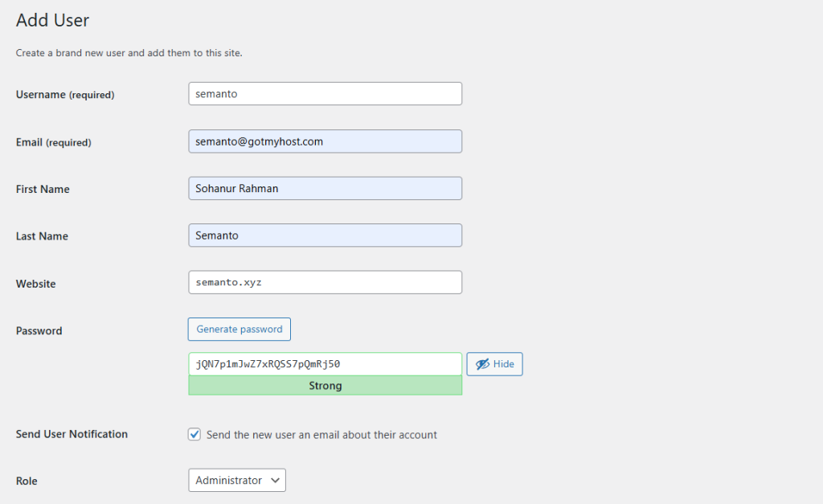Open the Role dropdown showing Administrator
This screenshot has width=823, height=504.
(236, 481)
